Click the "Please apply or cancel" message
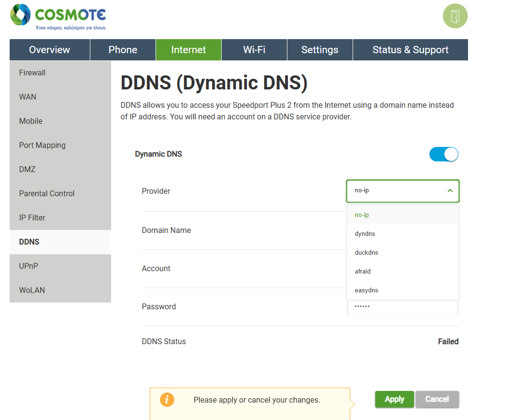The width and height of the screenshot is (512, 420). point(256,400)
